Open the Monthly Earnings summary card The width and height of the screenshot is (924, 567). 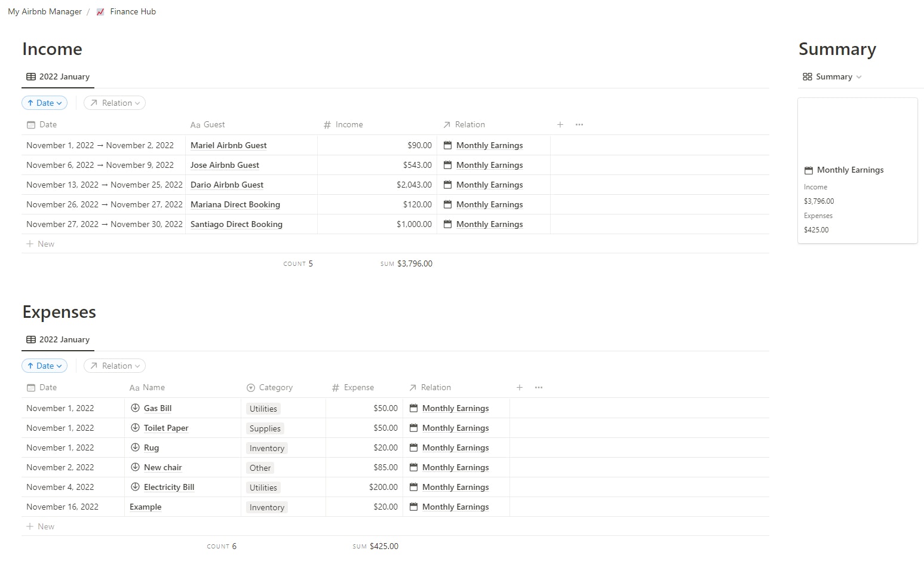pos(857,170)
